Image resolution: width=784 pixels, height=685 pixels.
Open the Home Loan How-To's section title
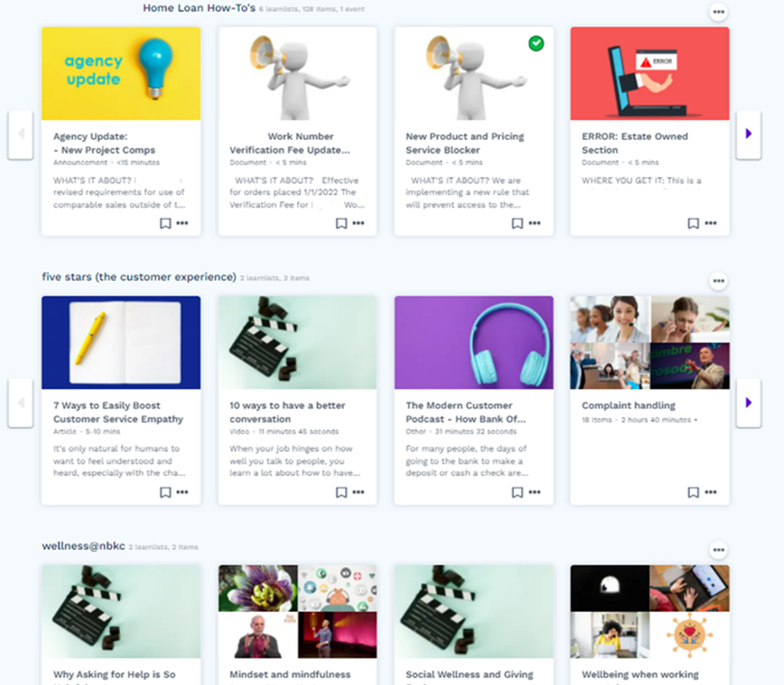pos(199,8)
